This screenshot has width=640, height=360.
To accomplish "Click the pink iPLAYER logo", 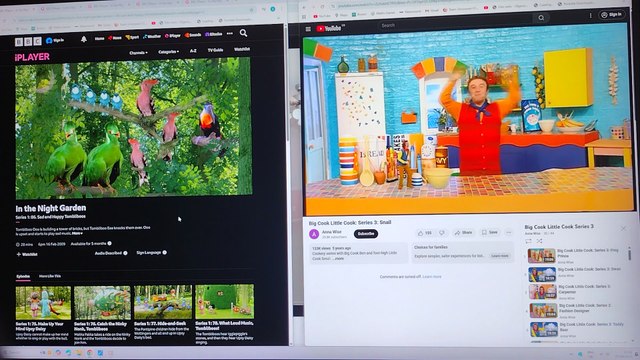I will pos(32,57).
